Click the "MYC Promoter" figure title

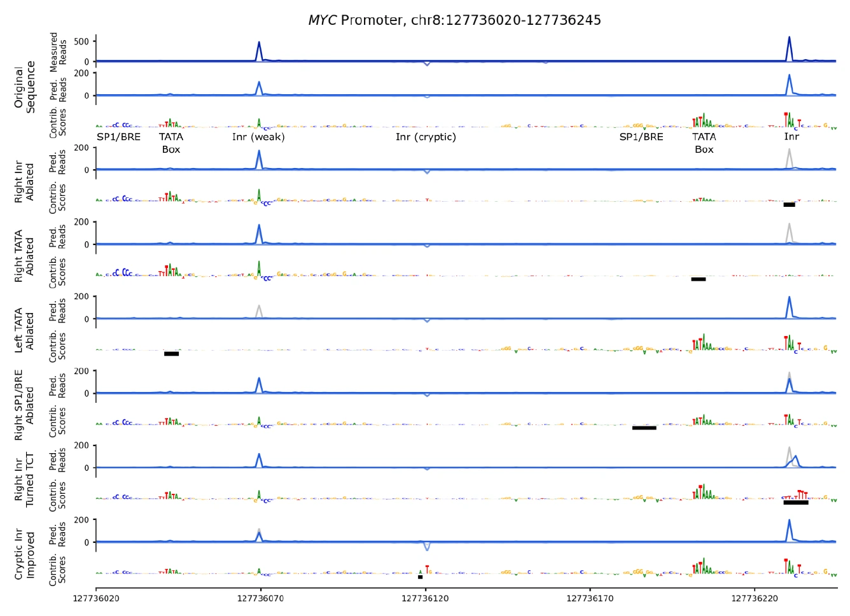coord(454,20)
